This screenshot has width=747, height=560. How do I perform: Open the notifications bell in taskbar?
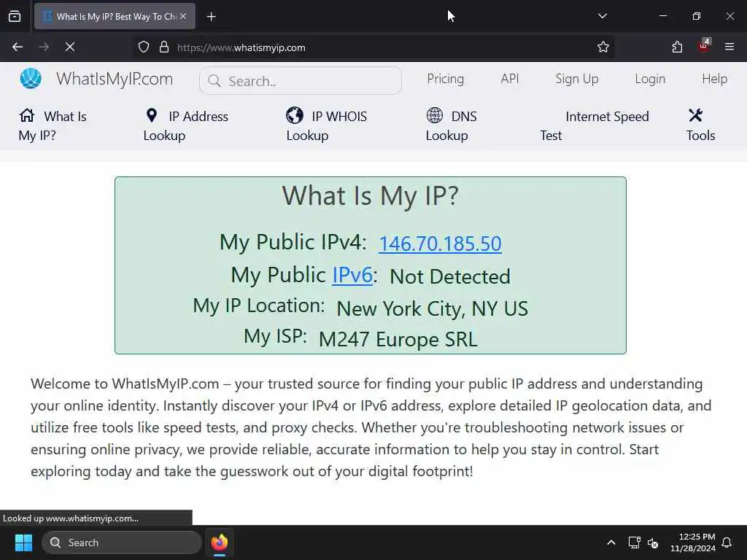click(727, 542)
